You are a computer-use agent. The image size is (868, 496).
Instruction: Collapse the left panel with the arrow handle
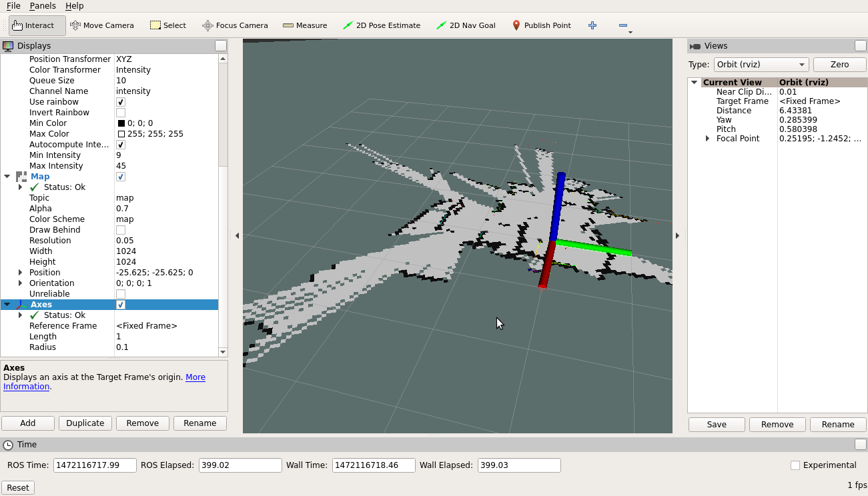[238, 235]
